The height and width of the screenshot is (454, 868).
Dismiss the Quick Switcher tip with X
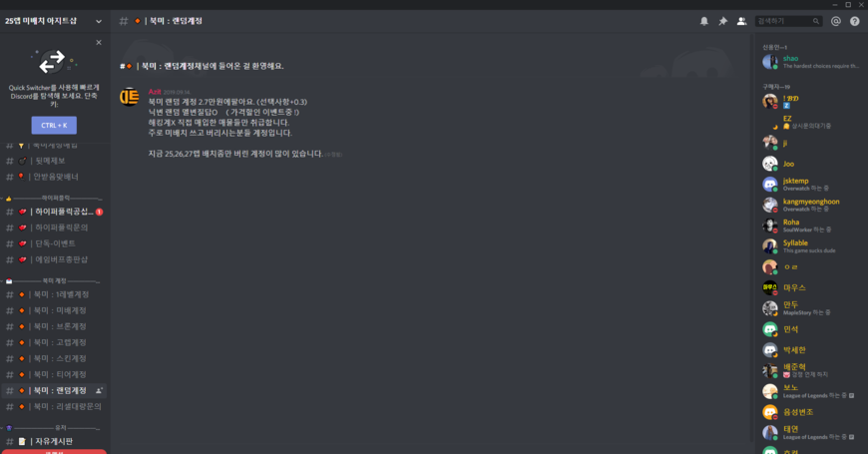pyautogui.click(x=99, y=42)
